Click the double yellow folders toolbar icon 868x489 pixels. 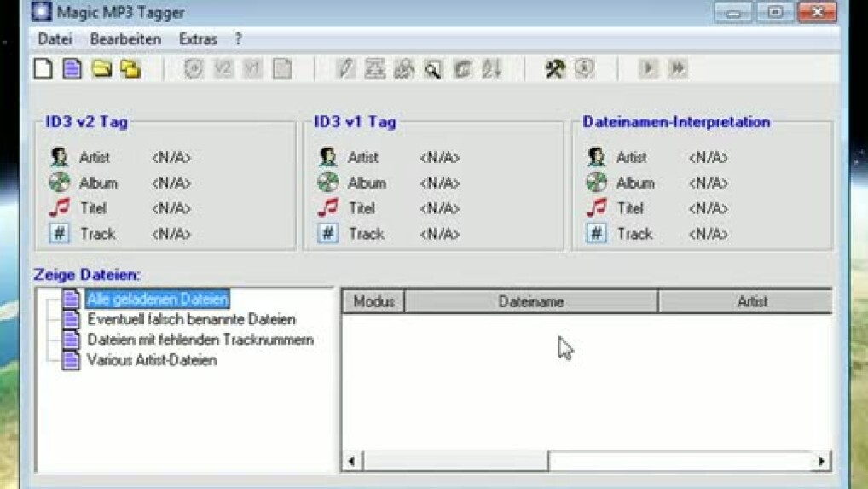click(130, 69)
